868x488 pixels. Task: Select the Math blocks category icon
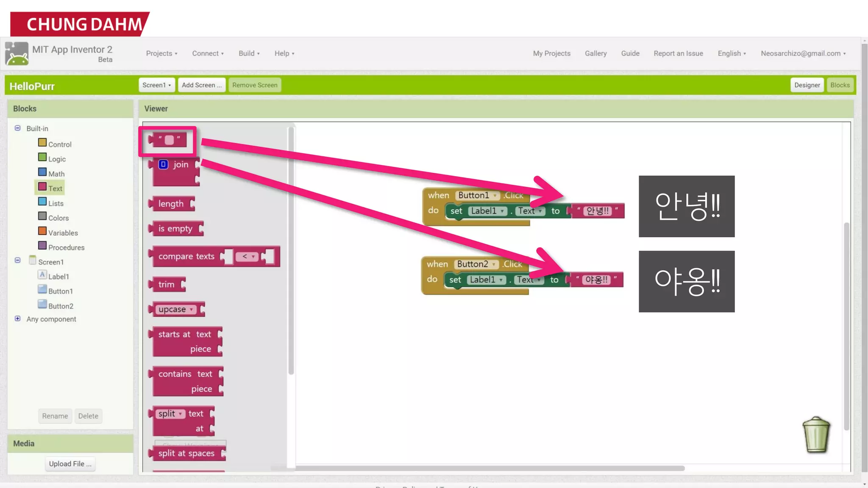coord(42,172)
